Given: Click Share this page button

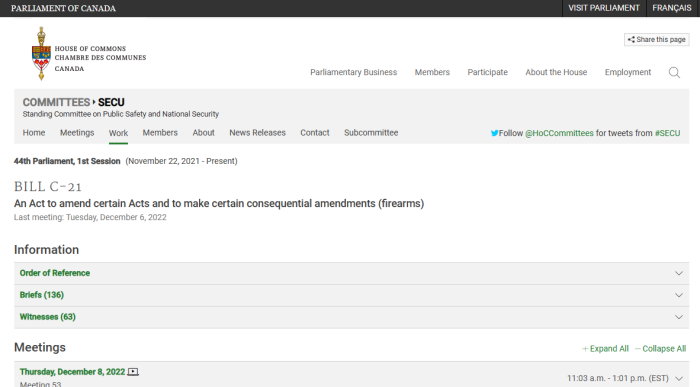Looking at the screenshot, I should pyautogui.click(x=656, y=40).
